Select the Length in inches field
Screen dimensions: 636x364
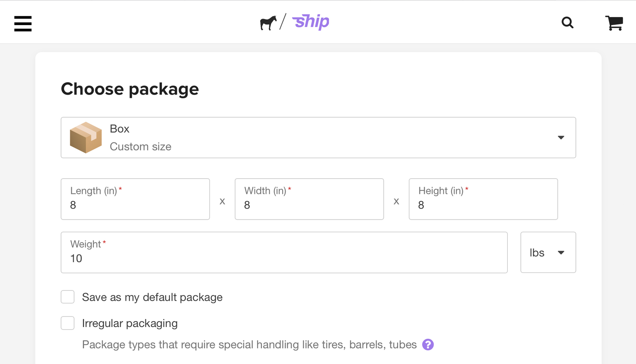click(135, 205)
